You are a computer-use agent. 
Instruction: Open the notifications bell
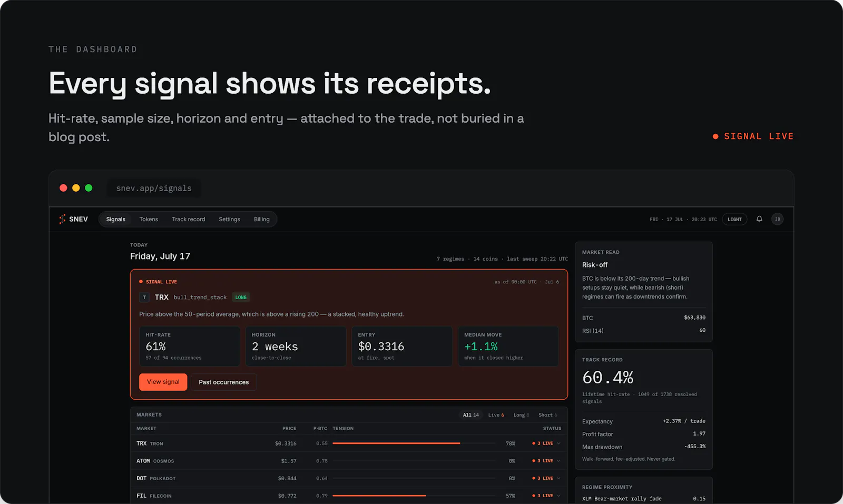point(759,219)
